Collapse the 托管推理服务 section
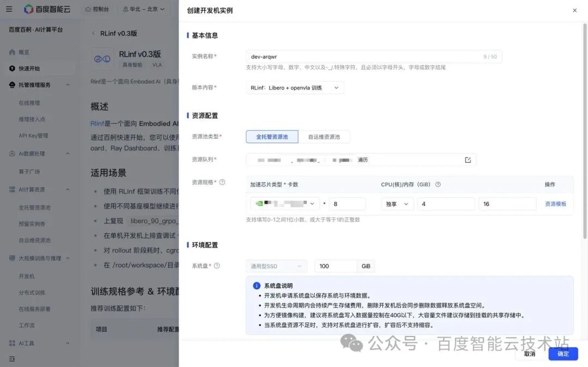The height and width of the screenshot is (367, 588). (68, 85)
